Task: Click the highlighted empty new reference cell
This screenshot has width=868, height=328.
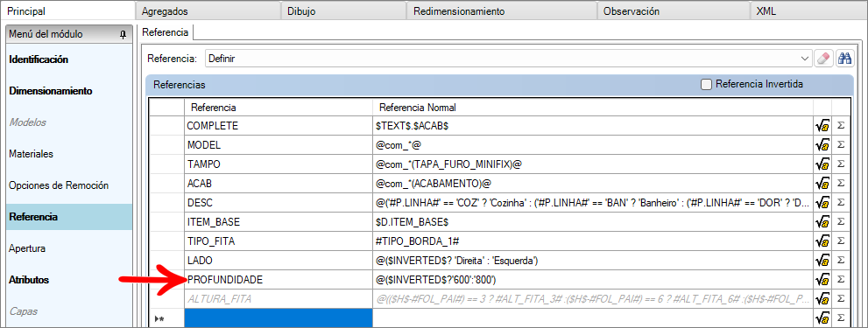Action: point(279,318)
